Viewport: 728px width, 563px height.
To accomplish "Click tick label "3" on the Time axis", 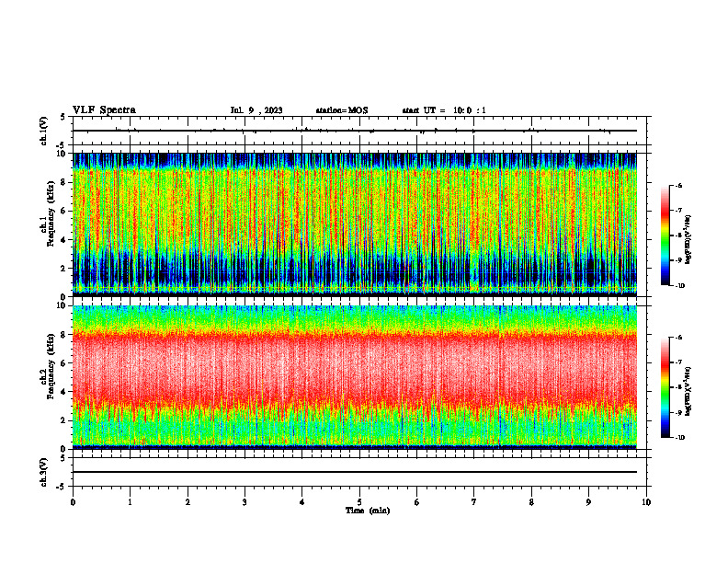I will click(245, 502).
